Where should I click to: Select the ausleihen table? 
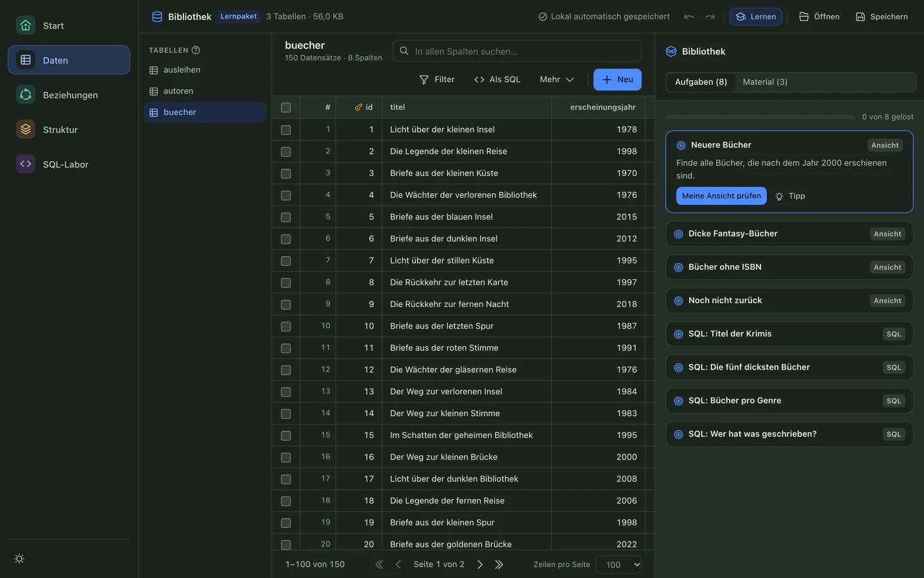click(x=205, y=70)
